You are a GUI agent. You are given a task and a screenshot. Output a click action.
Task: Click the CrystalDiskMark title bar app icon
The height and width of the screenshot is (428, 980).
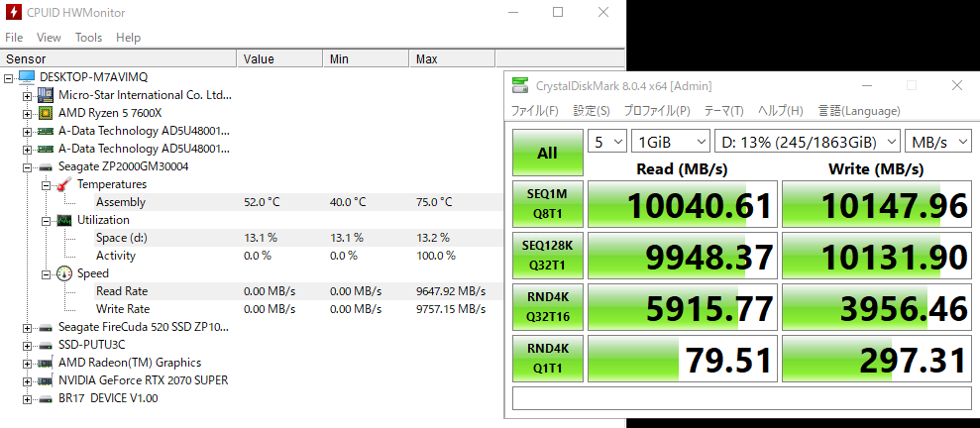click(519, 85)
